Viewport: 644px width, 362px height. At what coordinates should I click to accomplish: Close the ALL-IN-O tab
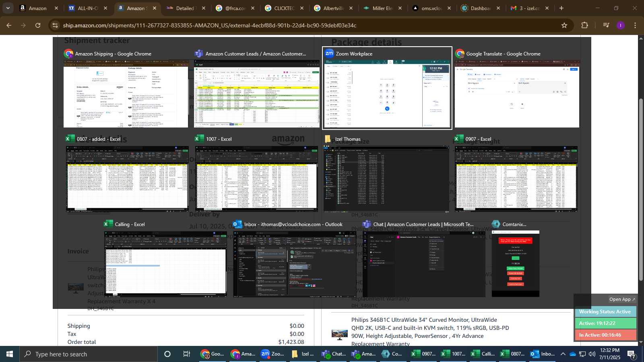(105, 8)
